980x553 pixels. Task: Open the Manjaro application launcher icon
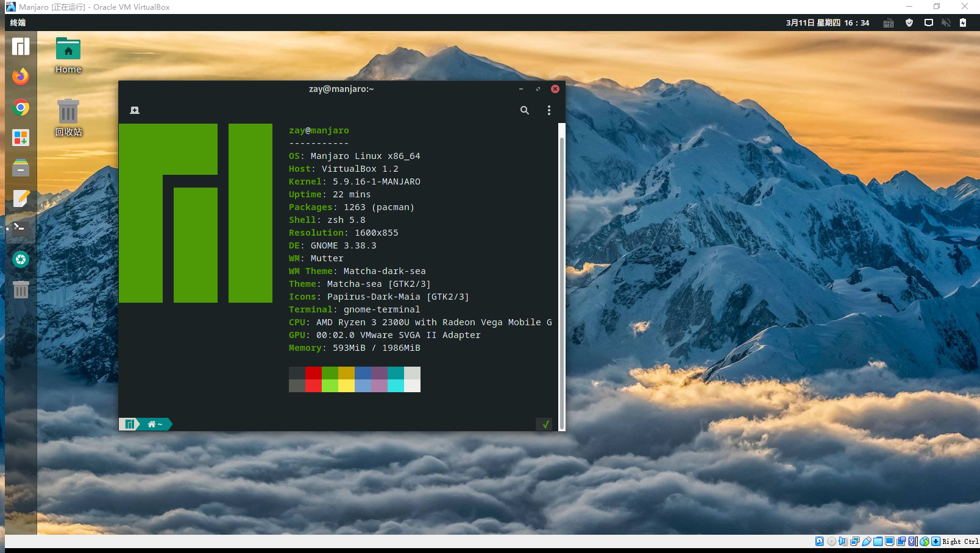pos(21,46)
